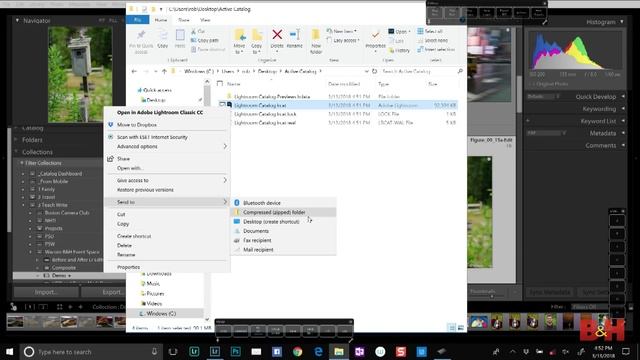The image size is (640, 360).
Task: Open the address bar history dropdown
Action: 366,71
